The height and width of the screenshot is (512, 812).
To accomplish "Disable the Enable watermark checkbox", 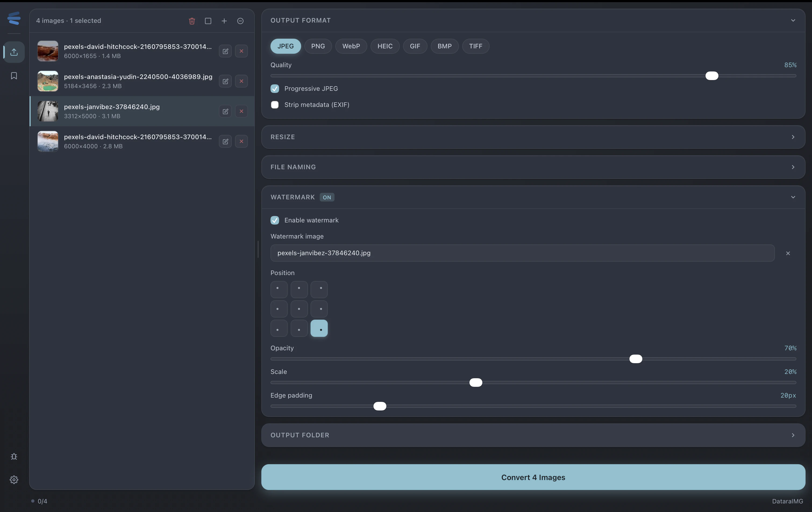I will pos(275,220).
